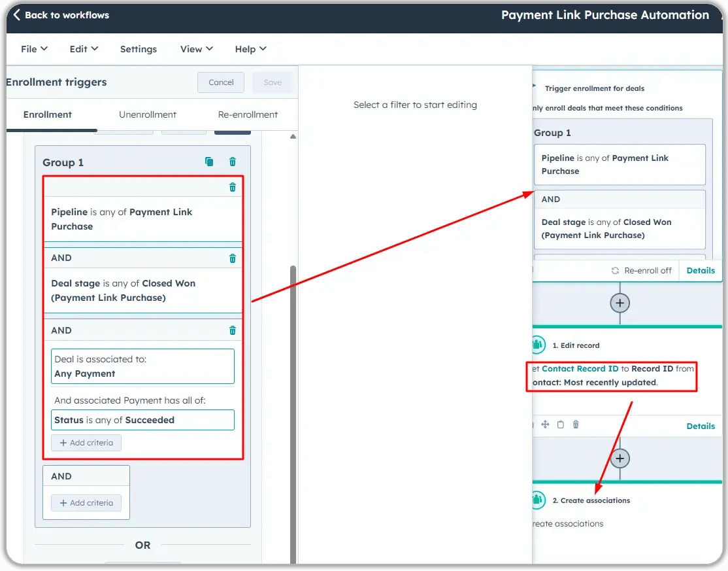Expand the View menu chevron
This screenshot has height=571, width=728.
point(196,48)
